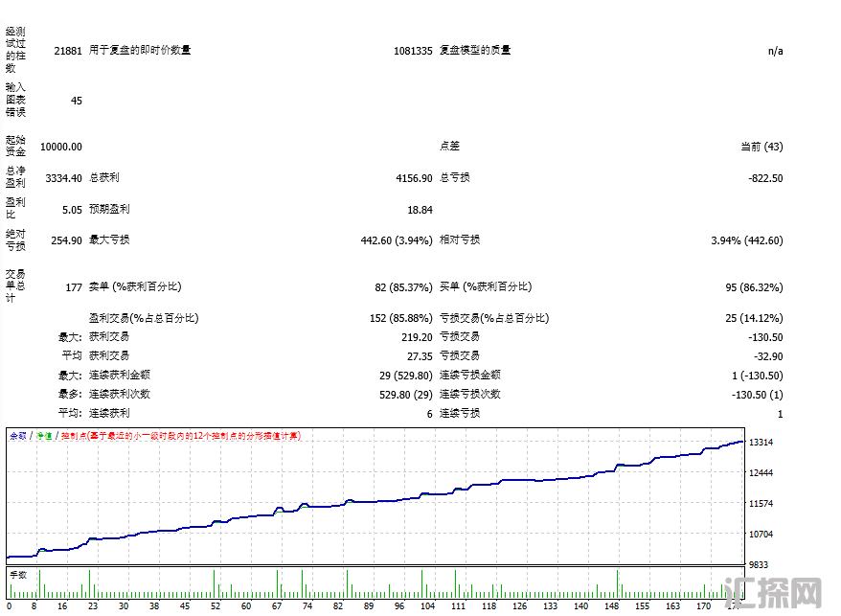
Task: Click the 10704 chart axis label
Action: click(761, 534)
